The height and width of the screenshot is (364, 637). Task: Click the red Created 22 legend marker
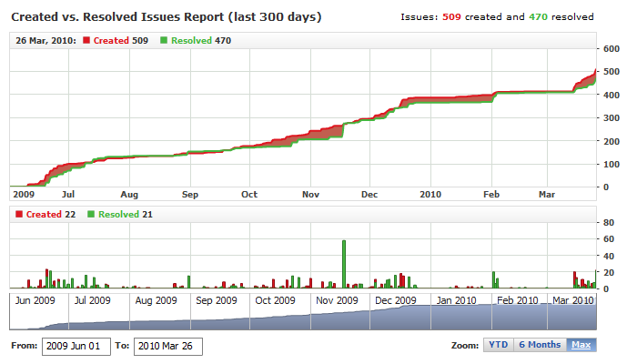tap(18, 214)
